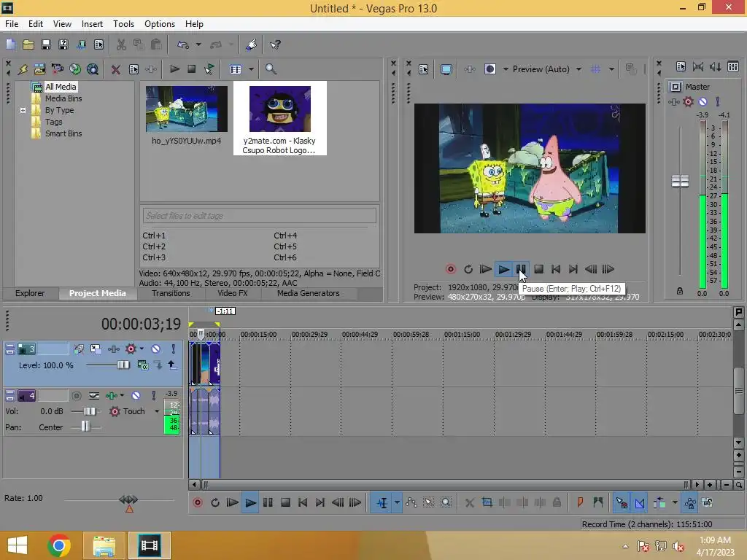Image resolution: width=747 pixels, height=560 pixels.
Task: Click the Select files to edit tags field
Action: (259, 216)
